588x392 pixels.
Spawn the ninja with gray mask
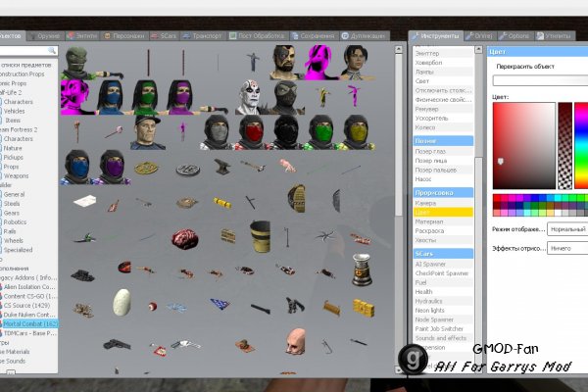217,132
